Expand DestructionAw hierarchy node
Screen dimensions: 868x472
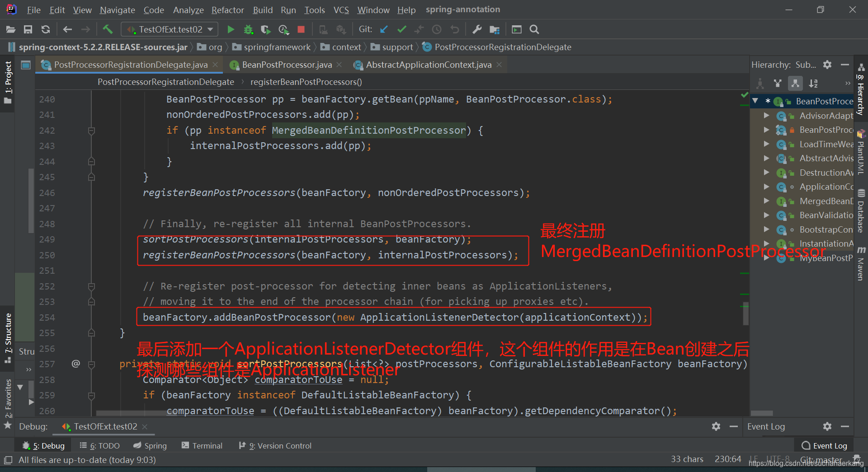tap(766, 173)
